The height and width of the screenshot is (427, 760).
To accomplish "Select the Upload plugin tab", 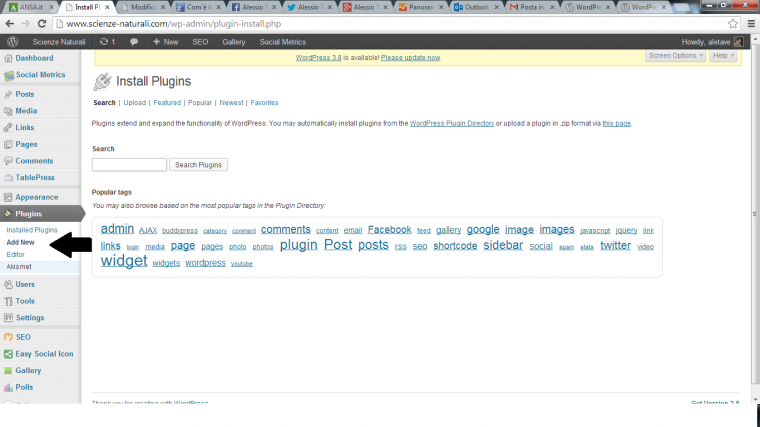I will pyautogui.click(x=134, y=103).
